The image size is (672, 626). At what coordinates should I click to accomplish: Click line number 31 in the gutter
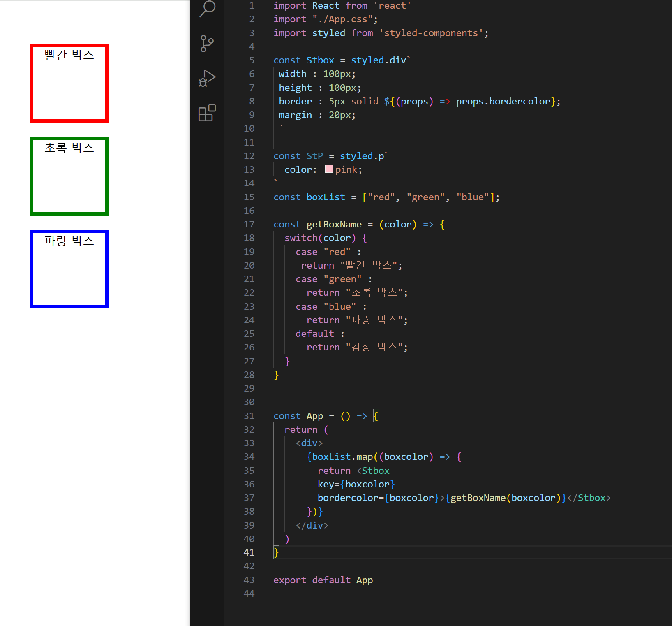click(x=249, y=416)
